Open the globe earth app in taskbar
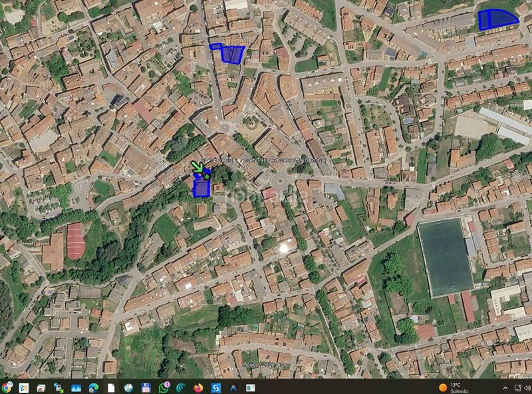 128,387
